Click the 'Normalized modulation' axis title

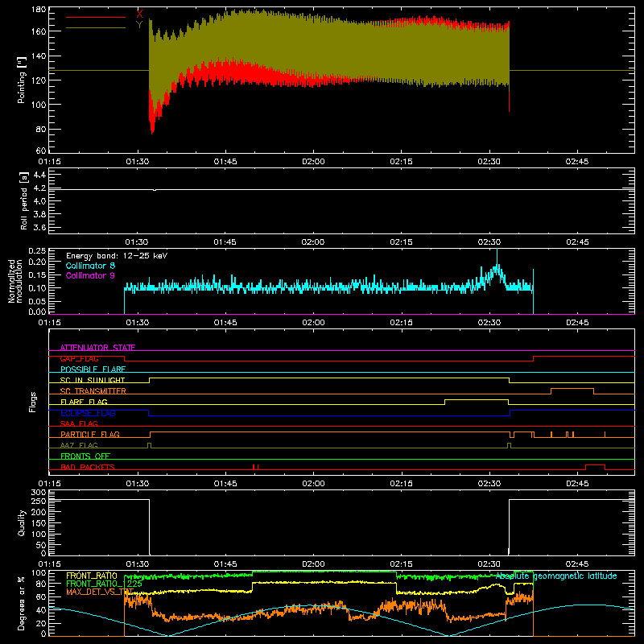15,281
